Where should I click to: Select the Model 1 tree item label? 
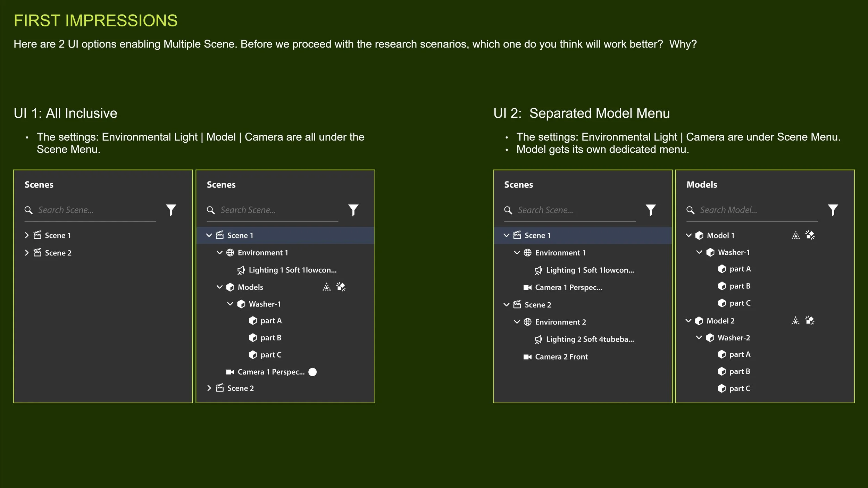pos(720,236)
